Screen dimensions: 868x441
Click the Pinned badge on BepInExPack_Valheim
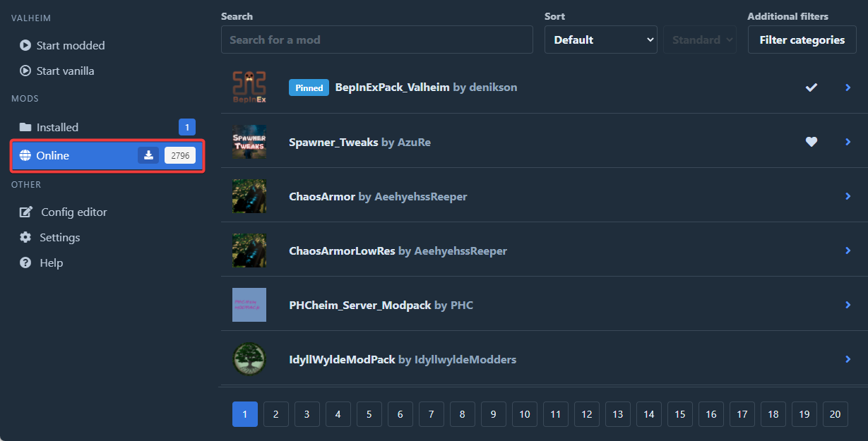click(x=309, y=87)
